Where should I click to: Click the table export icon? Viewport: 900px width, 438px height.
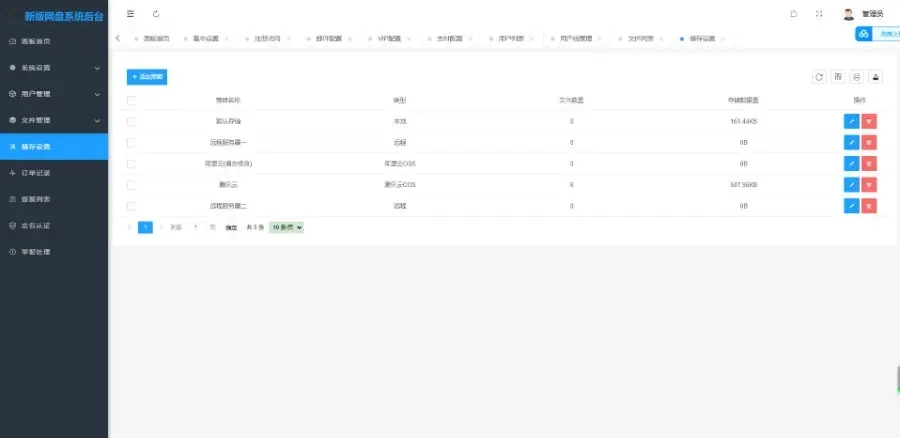tap(876, 77)
